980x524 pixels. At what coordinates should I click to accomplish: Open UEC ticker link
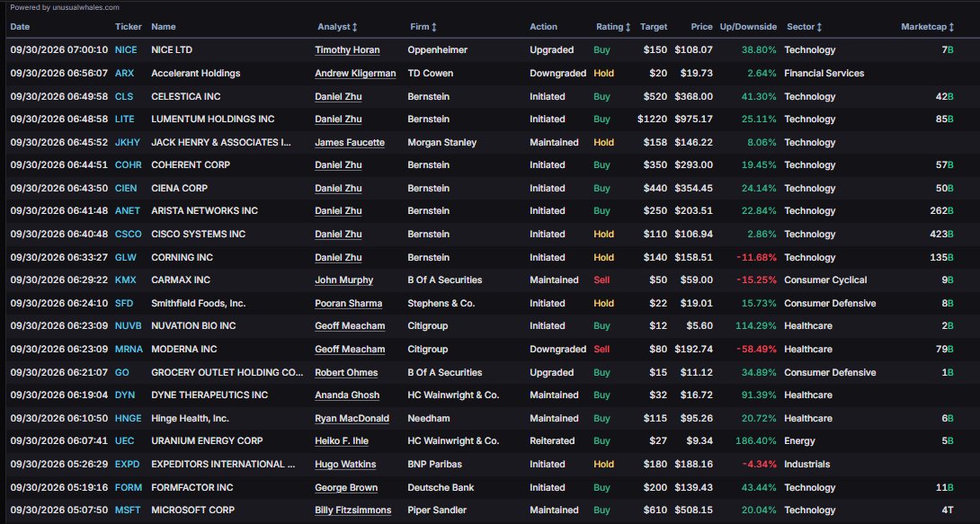pos(124,440)
